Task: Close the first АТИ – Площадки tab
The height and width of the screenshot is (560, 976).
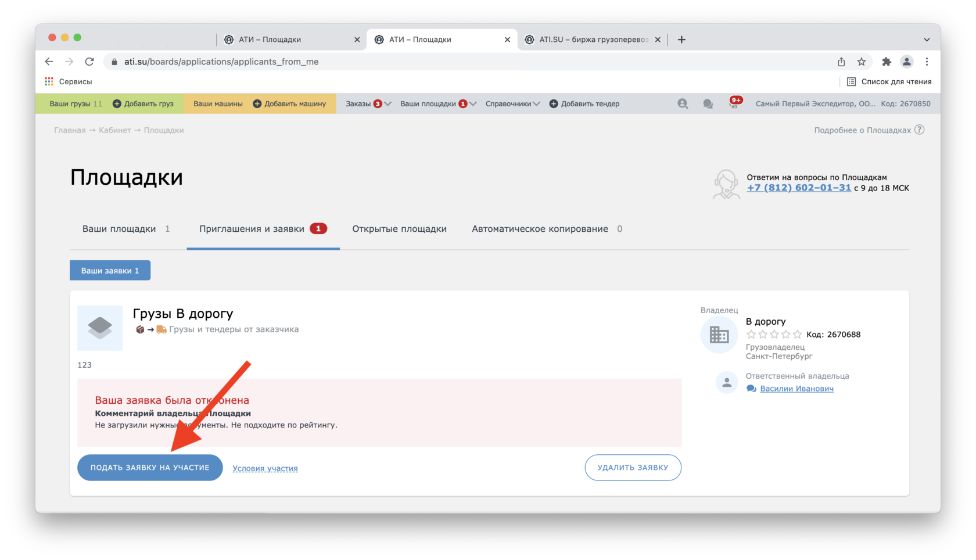Action: pos(357,40)
